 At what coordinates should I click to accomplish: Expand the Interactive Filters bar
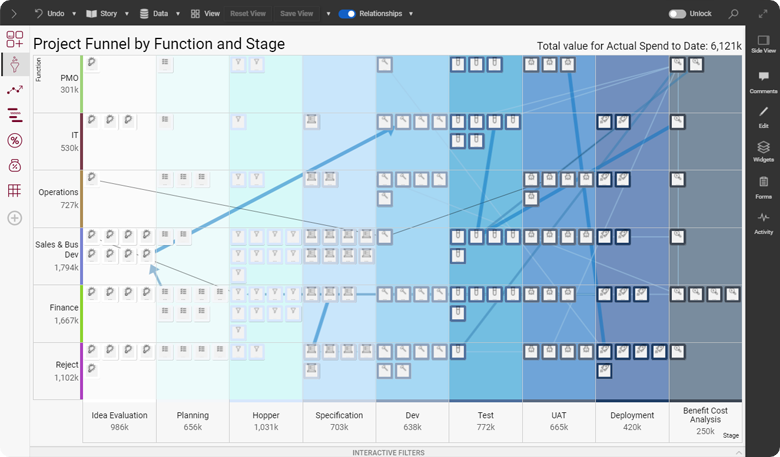[x=389, y=452]
